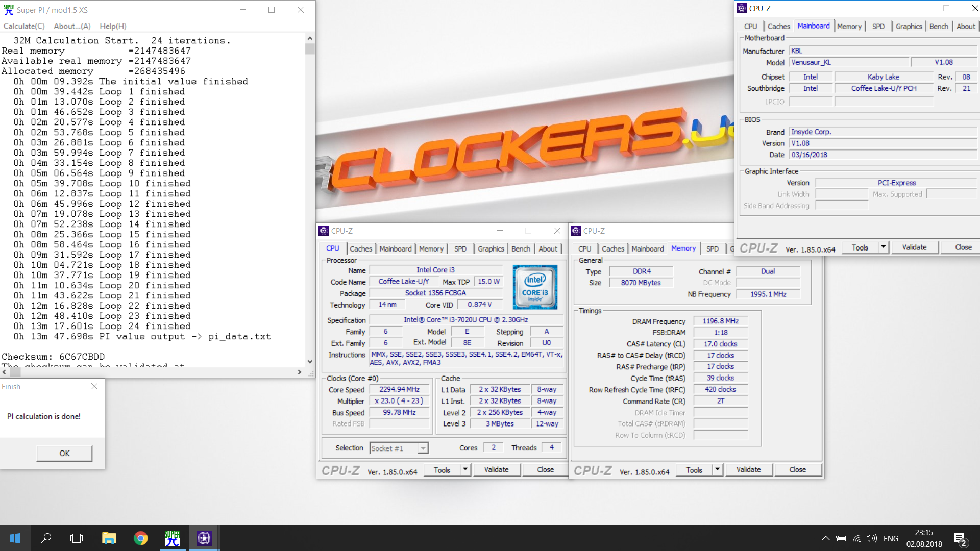Open Caches tab in CPU window
The image size is (980, 551).
coord(361,248)
